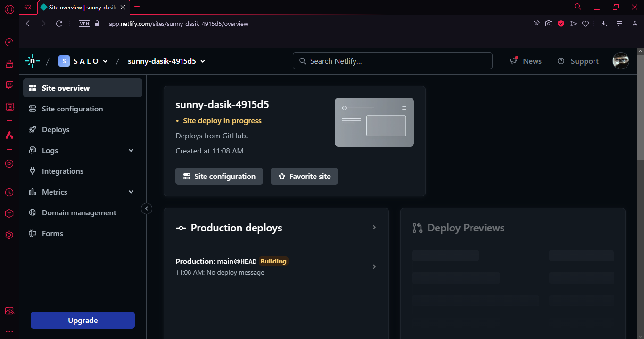Click the Production deploys chevron arrow
This screenshot has width=644, height=339.
(x=374, y=227)
